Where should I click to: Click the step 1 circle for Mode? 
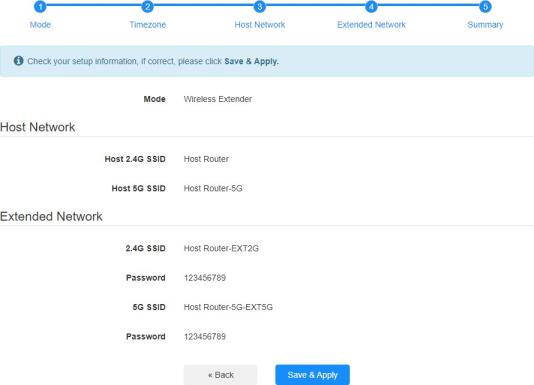tap(40, 6)
